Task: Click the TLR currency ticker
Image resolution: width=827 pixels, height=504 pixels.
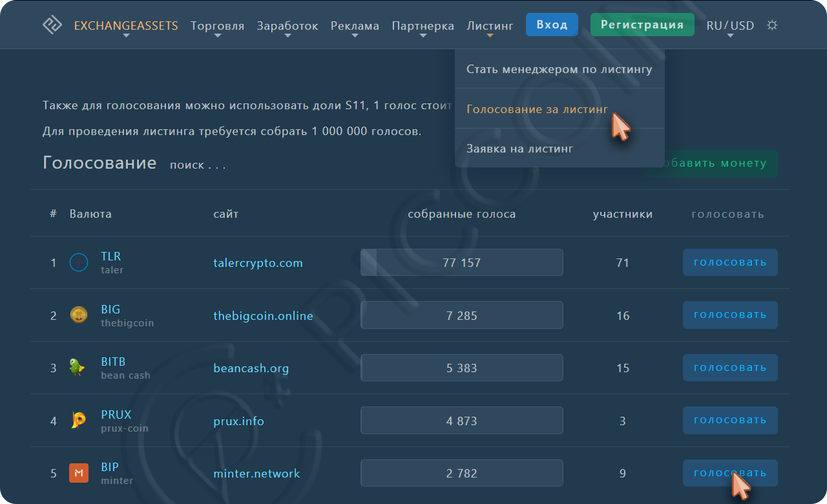Action: coord(110,257)
